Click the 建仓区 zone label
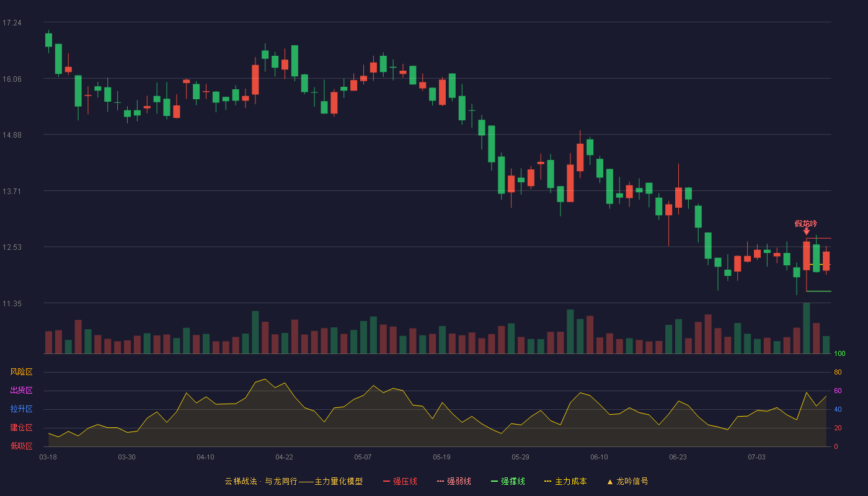The width and height of the screenshot is (868, 496). coord(21,428)
